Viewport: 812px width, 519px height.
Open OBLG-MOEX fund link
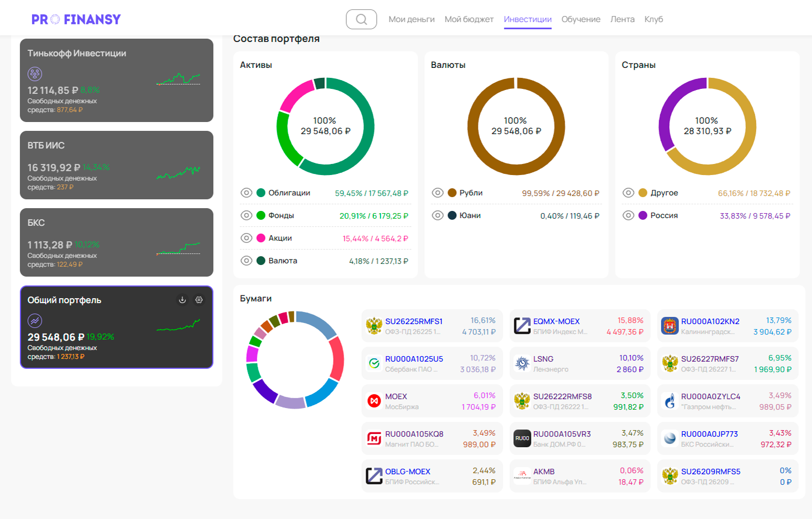(408, 472)
